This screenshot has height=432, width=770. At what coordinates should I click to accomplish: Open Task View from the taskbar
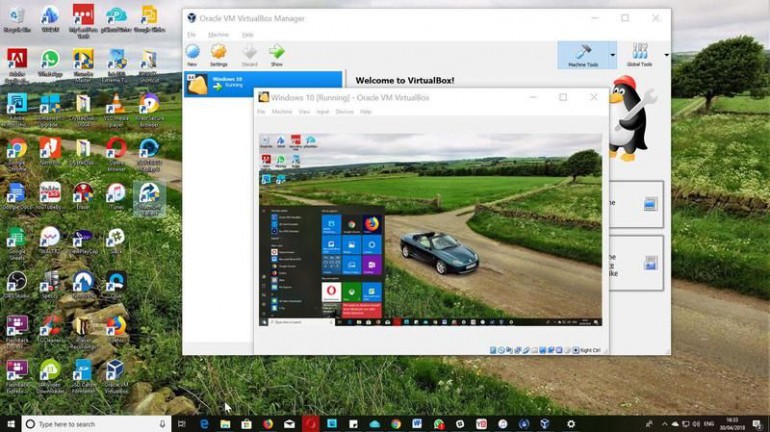(x=182, y=424)
